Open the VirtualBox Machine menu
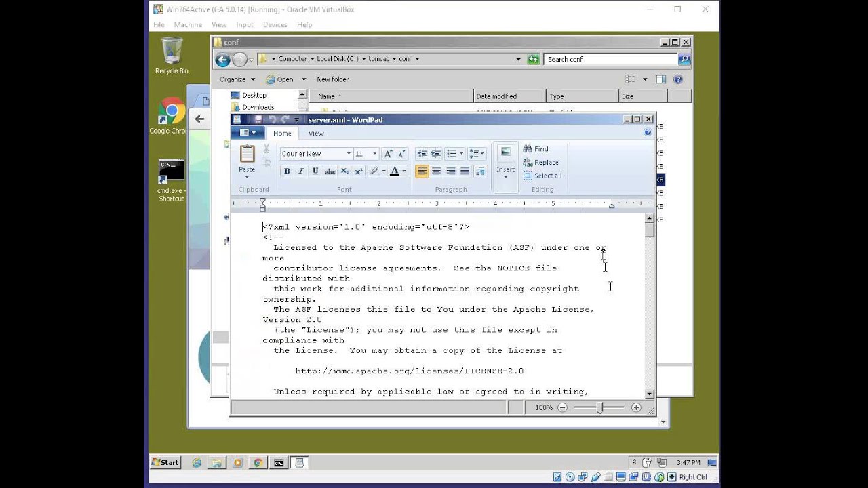The height and width of the screenshot is (488, 868). pos(188,25)
